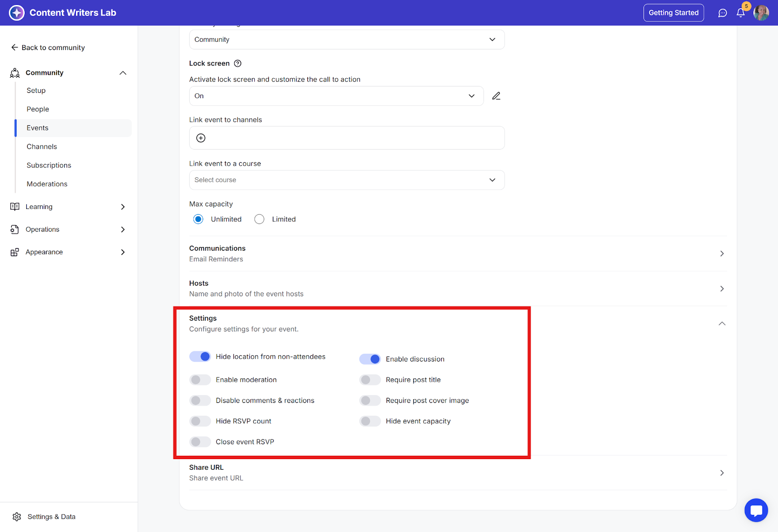Screen dimensions: 778x532
Task: Open the lock screen On dropdown
Action: (x=336, y=96)
